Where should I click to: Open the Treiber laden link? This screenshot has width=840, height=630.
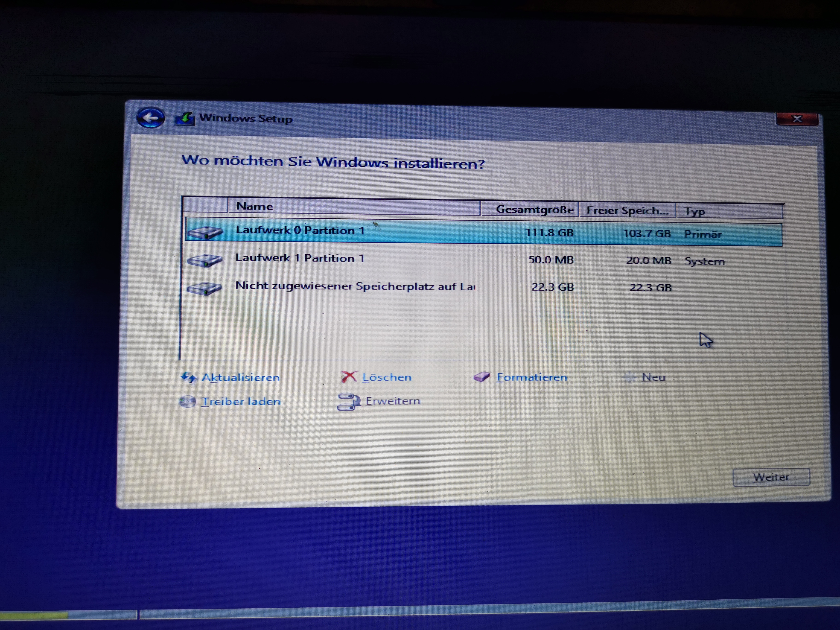[241, 401]
